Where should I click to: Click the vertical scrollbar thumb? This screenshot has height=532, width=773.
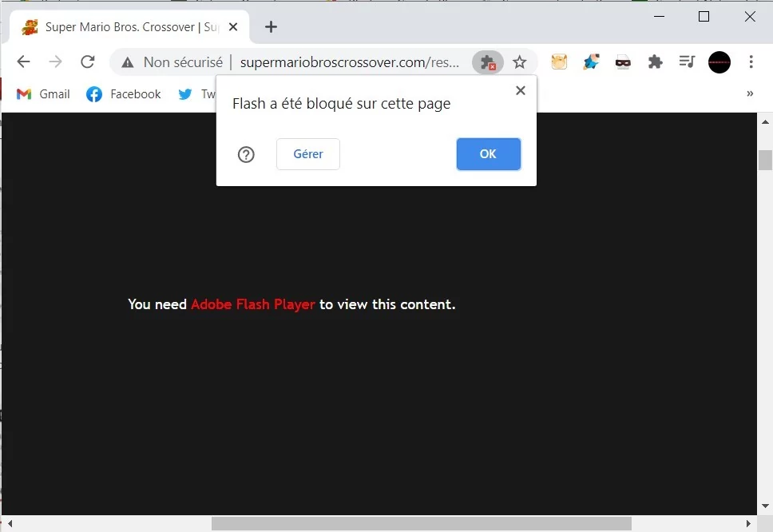click(x=765, y=161)
